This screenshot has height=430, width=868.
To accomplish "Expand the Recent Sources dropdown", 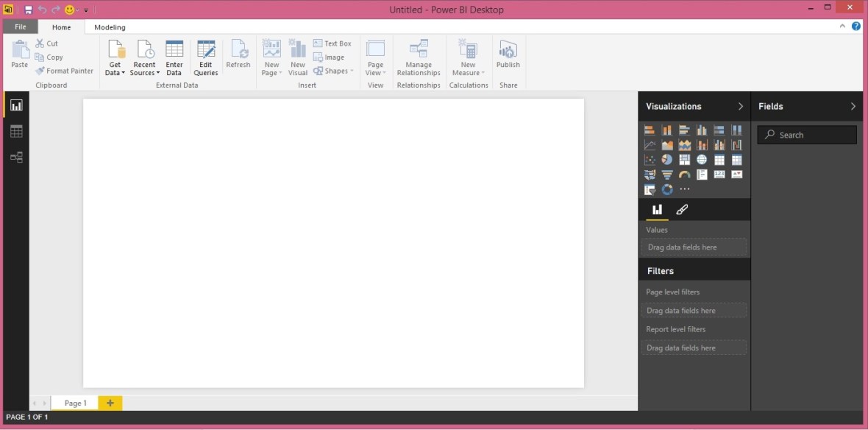I will (x=144, y=57).
